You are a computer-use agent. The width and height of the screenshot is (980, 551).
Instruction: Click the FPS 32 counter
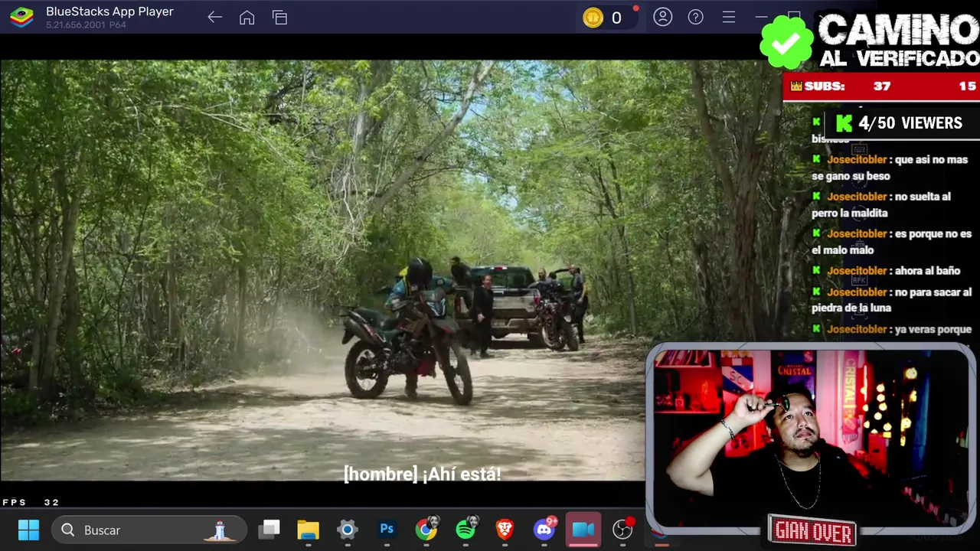coord(31,502)
